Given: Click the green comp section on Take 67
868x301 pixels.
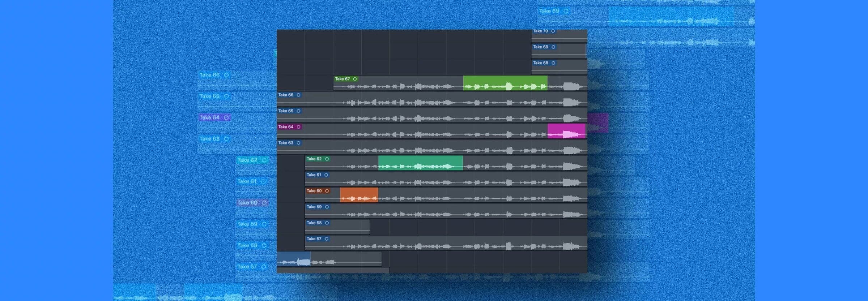Looking at the screenshot, I should (505, 83).
